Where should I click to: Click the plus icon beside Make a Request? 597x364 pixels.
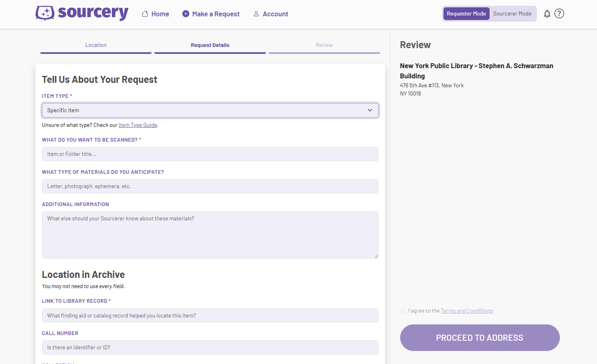pyautogui.click(x=185, y=13)
